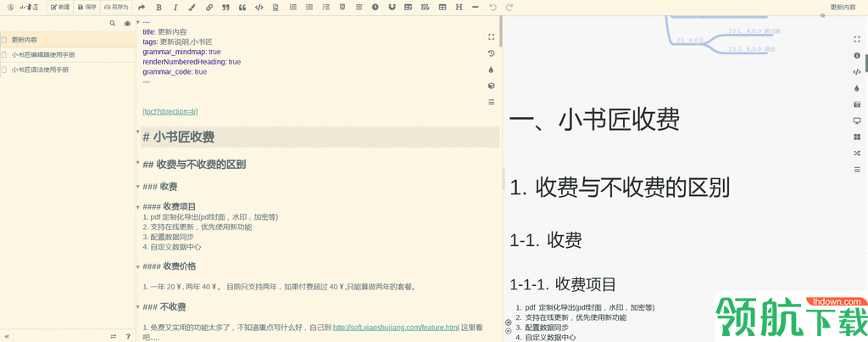The width and height of the screenshot is (868, 342).
Task: Insert an unordered bullet list
Action: click(x=309, y=7)
